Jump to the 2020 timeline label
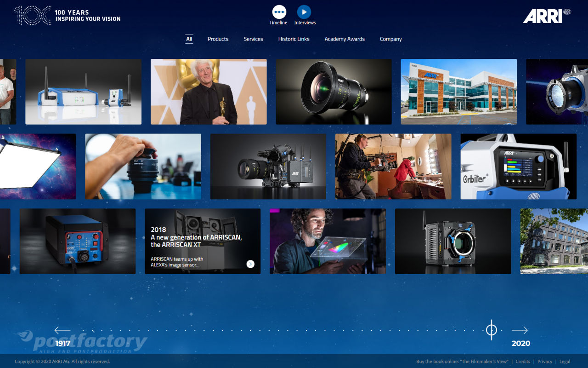 click(521, 344)
